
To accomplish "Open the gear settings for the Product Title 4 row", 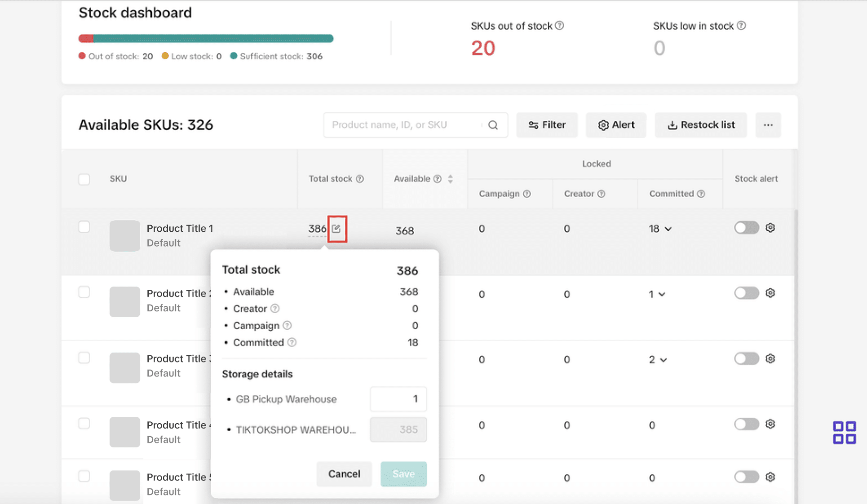I will 770,424.
